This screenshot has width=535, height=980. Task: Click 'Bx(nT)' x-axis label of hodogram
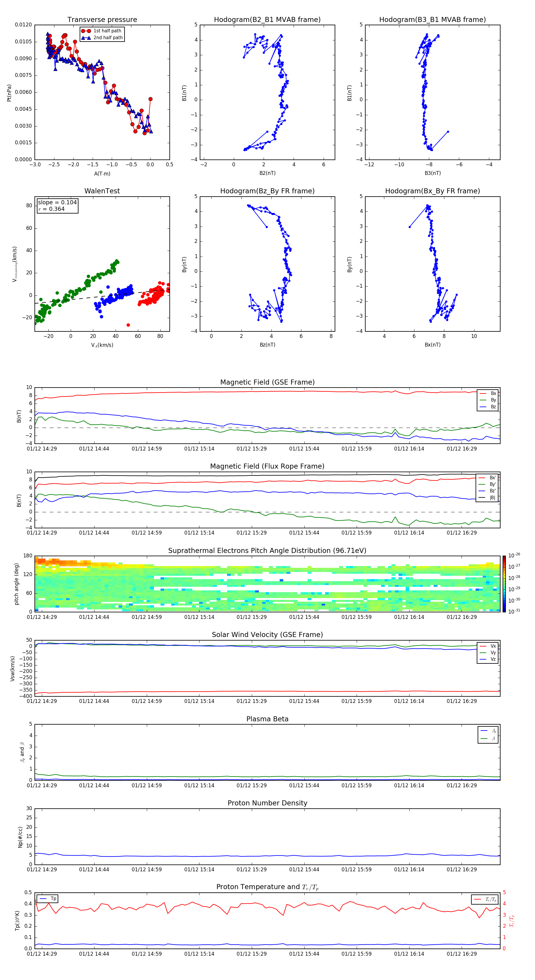click(432, 345)
